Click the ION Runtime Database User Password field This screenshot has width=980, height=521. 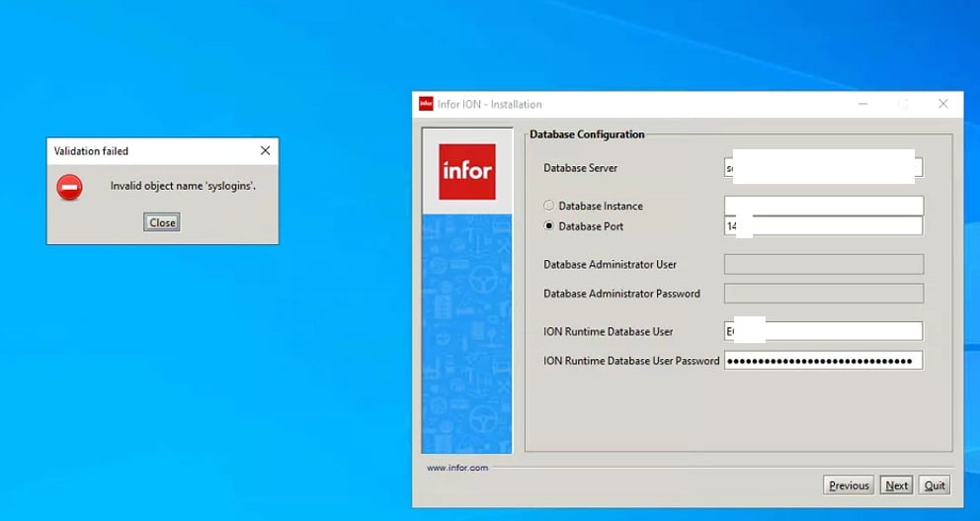[823, 361]
